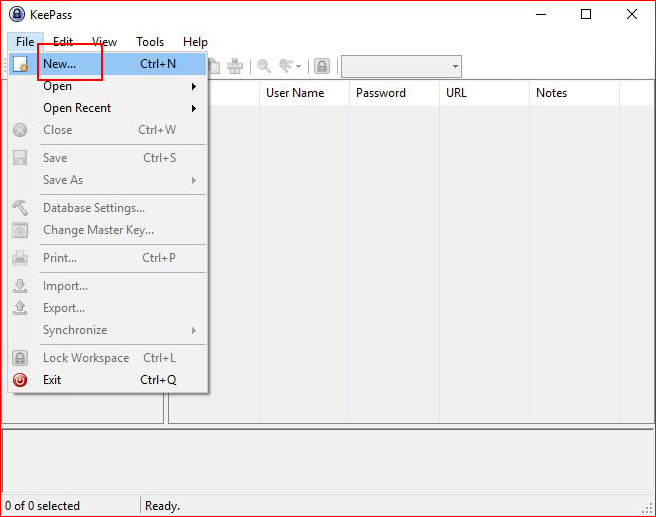Open the Tools menu
The image size is (656, 517).
(x=150, y=42)
